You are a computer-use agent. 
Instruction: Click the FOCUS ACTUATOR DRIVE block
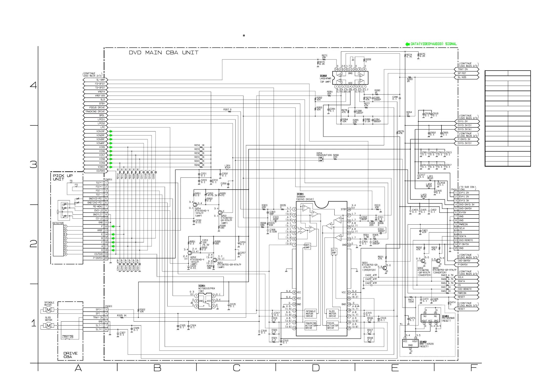pos(332,326)
